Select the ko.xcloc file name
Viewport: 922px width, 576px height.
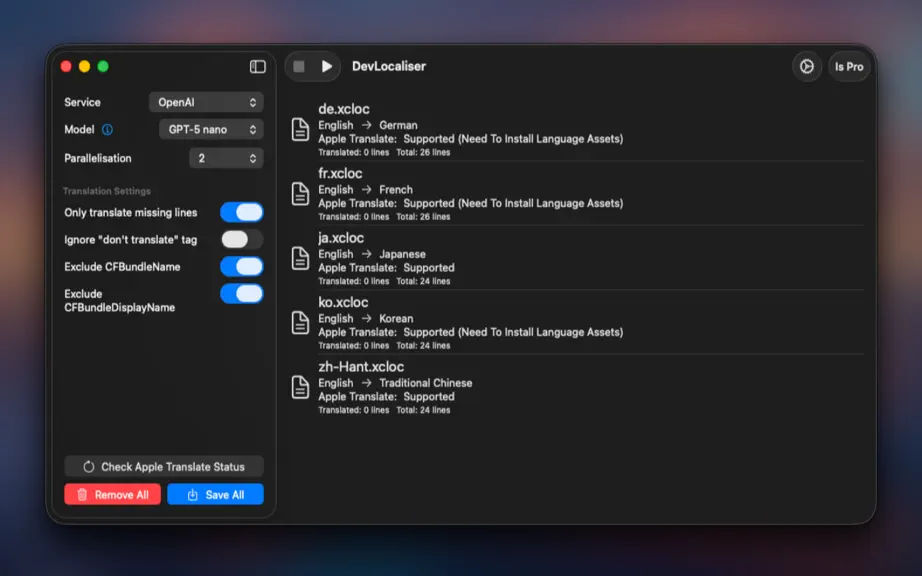tap(343, 302)
